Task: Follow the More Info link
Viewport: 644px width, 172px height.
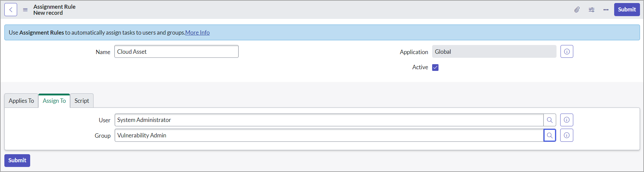Action: tap(197, 33)
